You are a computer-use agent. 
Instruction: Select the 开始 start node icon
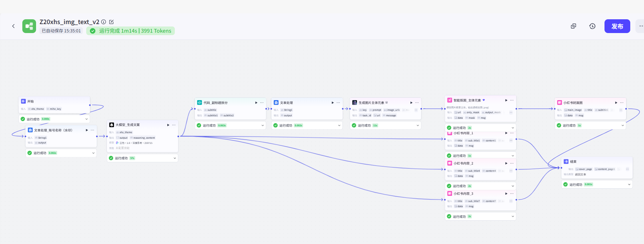tap(23, 101)
